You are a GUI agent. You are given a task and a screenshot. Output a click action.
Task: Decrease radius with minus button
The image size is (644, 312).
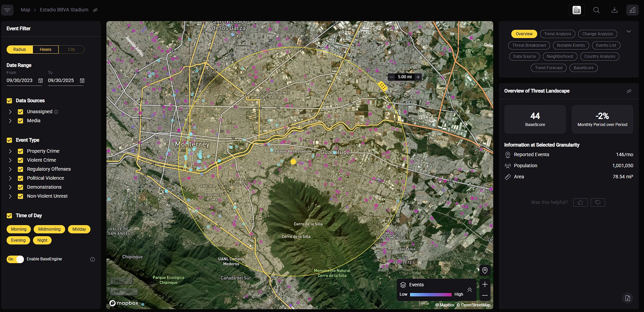(x=392, y=77)
